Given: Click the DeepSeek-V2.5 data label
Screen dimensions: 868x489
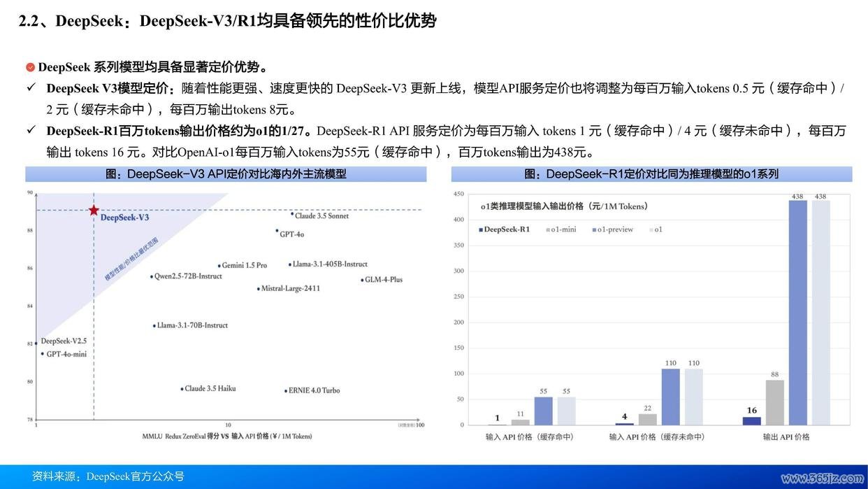Looking at the screenshot, I should (x=64, y=341).
